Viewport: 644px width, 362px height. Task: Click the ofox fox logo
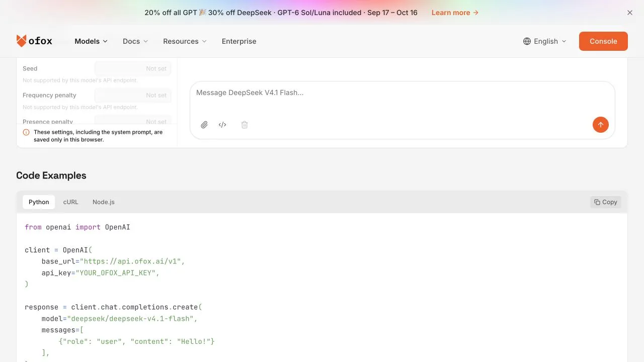(34, 41)
